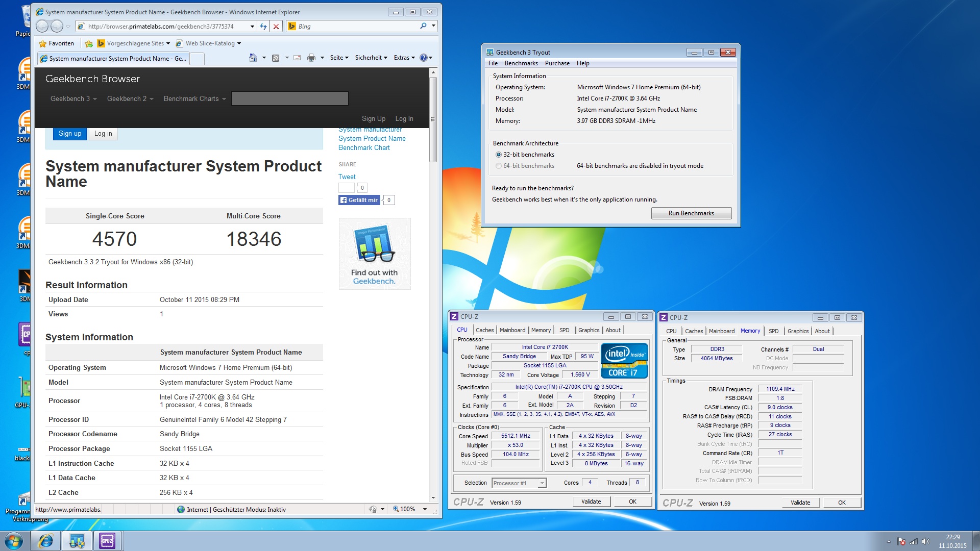This screenshot has height=551, width=980.
Task: Click the RSS feeds icon
Action: [x=276, y=58]
